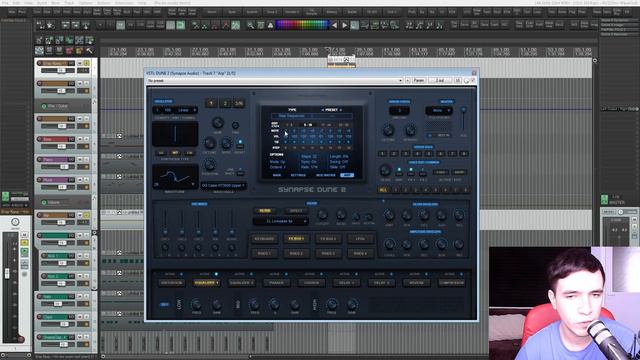The height and width of the screenshot is (360, 640).
Task: Open the Lowpass filter type dropdown
Action: click(x=280, y=221)
